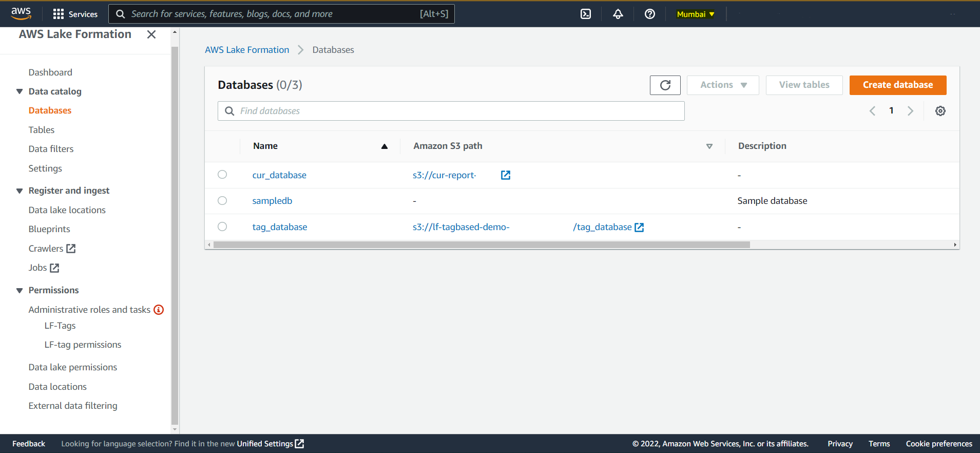This screenshot has height=453, width=980.
Task: Open External data filtering
Action: [73, 406]
